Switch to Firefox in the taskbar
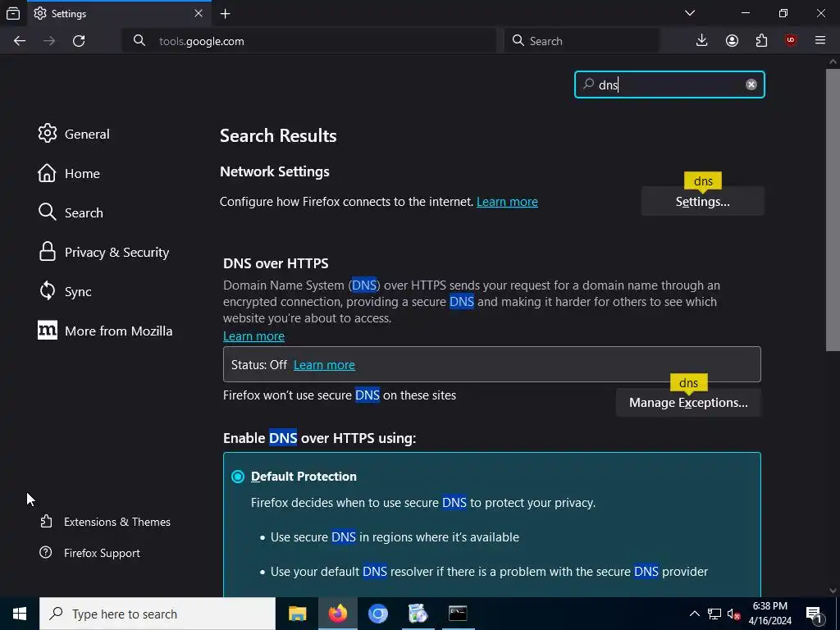 337,614
